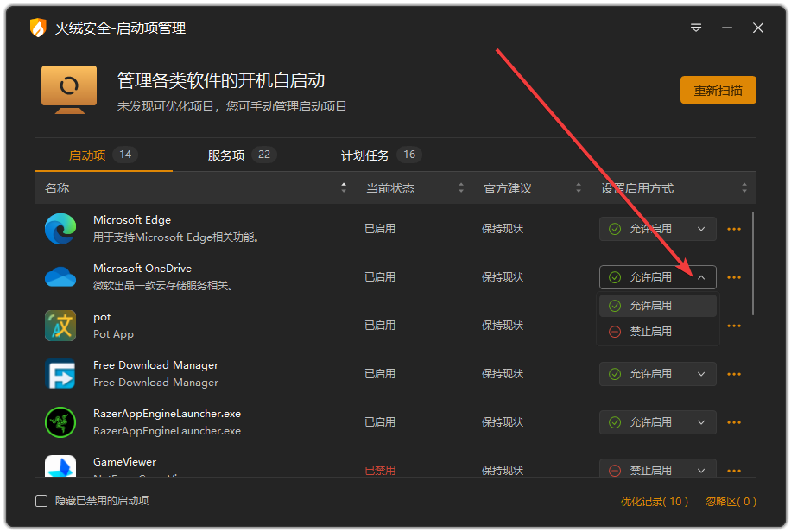Open more options for Microsoft OneDrive

(x=734, y=277)
